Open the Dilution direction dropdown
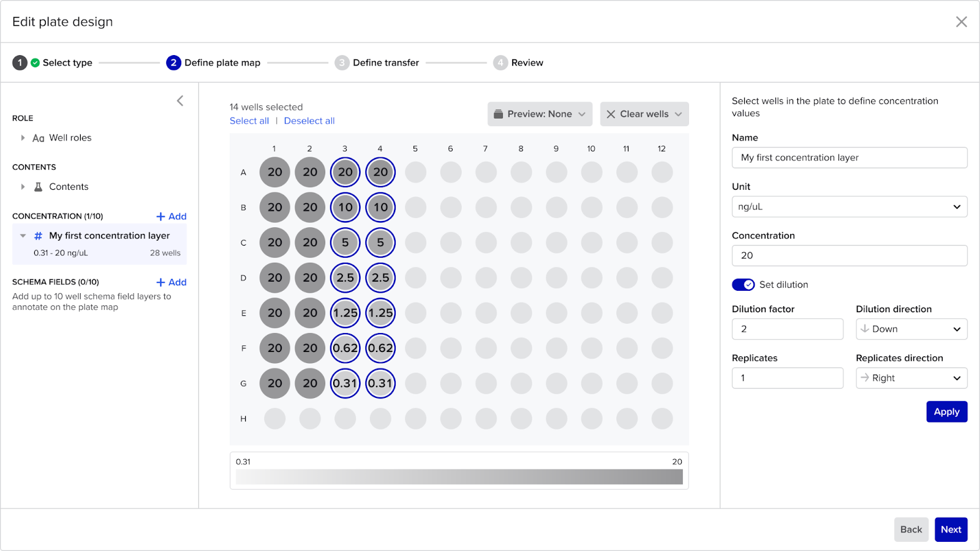 [911, 329]
